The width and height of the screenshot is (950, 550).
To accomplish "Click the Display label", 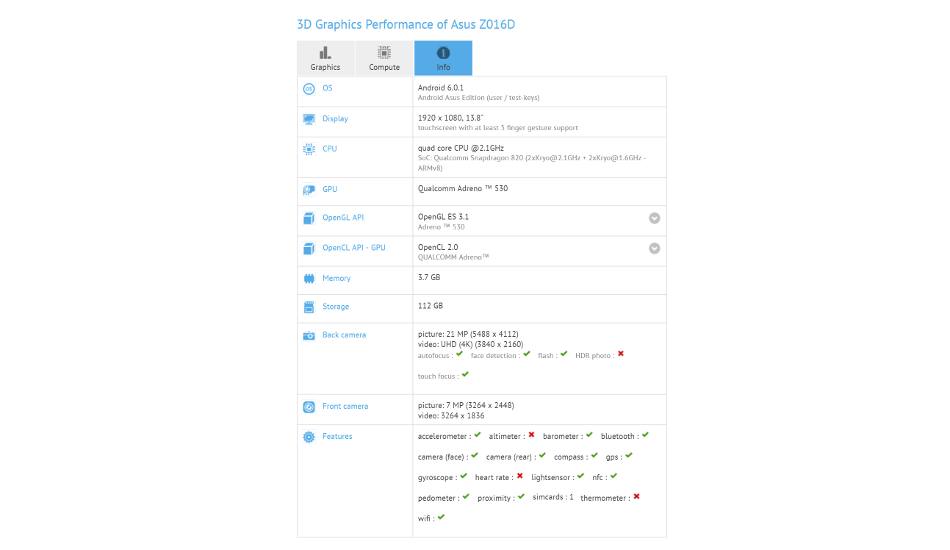I will pos(335,119).
